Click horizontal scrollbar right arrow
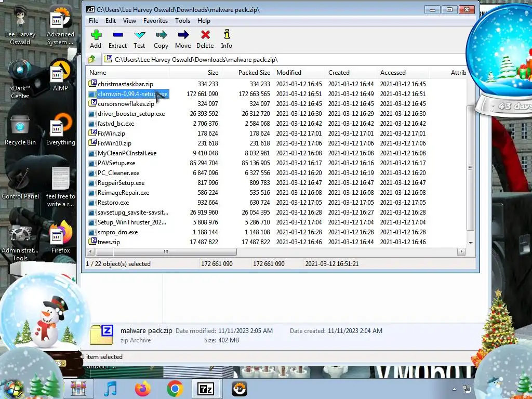The width and height of the screenshot is (532, 399). [x=461, y=252]
